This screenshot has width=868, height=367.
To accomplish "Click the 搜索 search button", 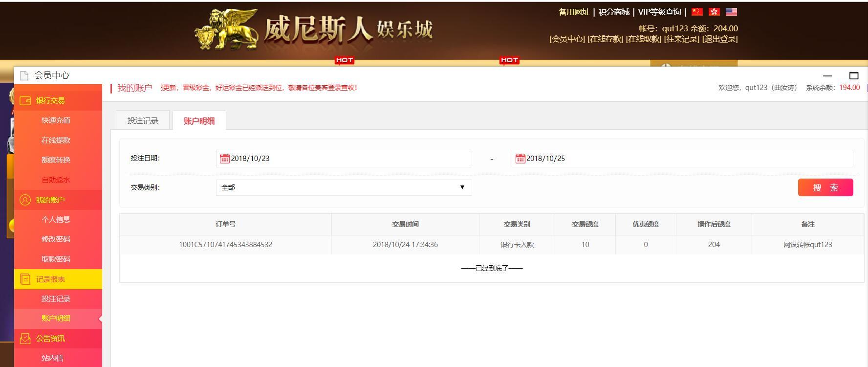I will pos(825,187).
